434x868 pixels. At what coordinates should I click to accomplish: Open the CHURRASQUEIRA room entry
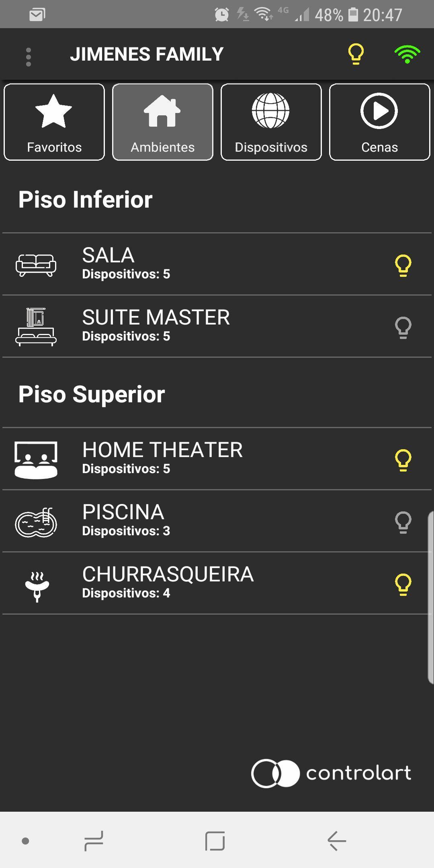[217, 583]
